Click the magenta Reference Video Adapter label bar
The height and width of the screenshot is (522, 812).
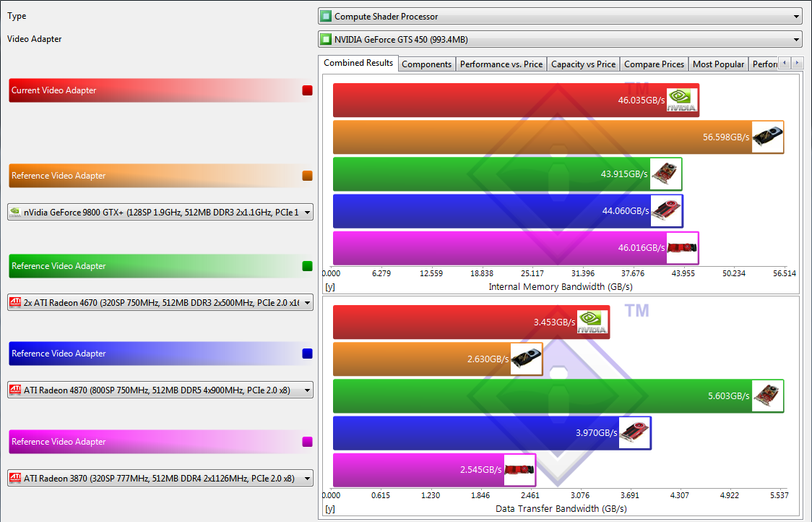[x=160, y=442]
